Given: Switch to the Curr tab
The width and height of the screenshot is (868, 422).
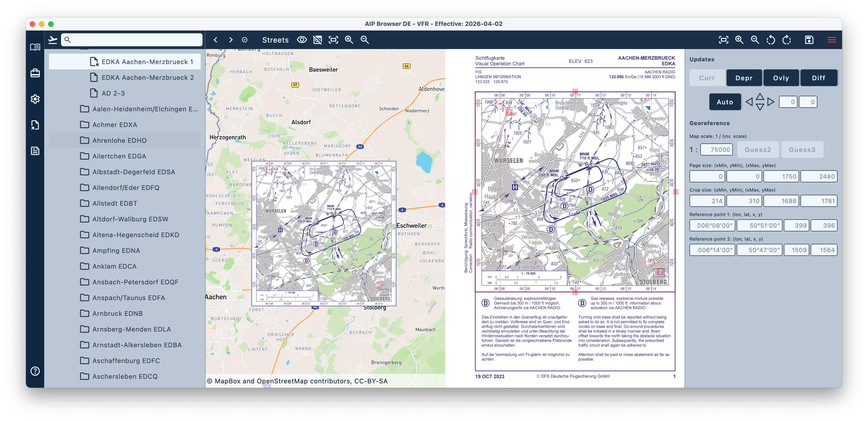Looking at the screenshot, I should [707, 78].
